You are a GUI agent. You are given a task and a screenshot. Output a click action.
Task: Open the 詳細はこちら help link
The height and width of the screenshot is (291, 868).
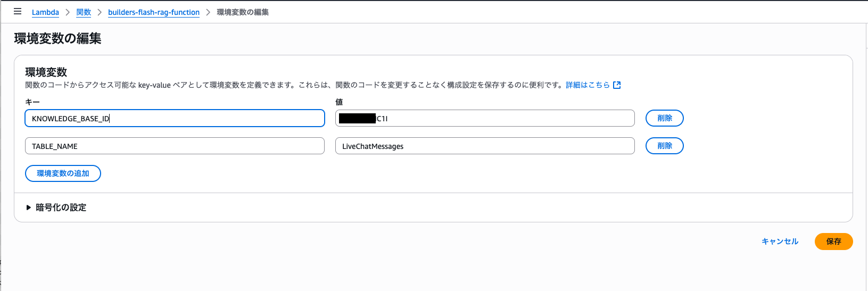[587, 85]
